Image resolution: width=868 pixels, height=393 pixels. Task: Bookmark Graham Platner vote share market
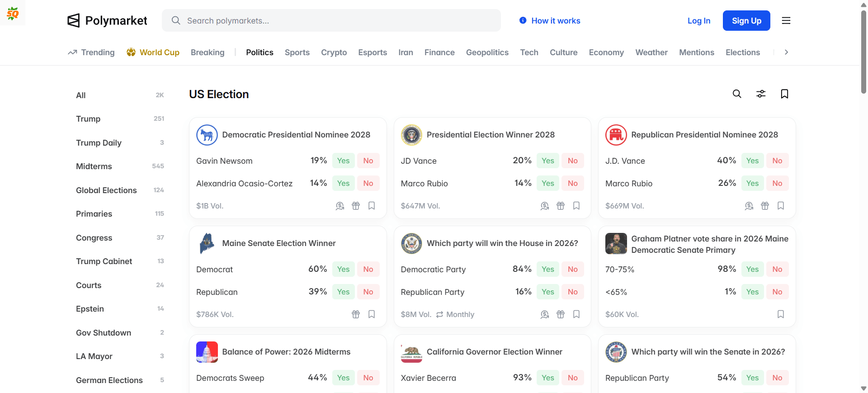click(x=781, y=314)
